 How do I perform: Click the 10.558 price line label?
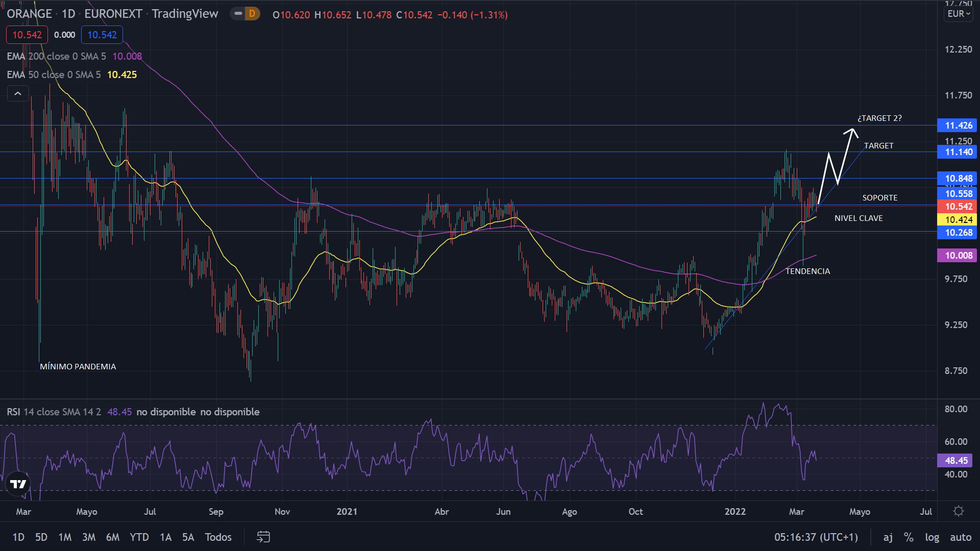click(957, 194)
